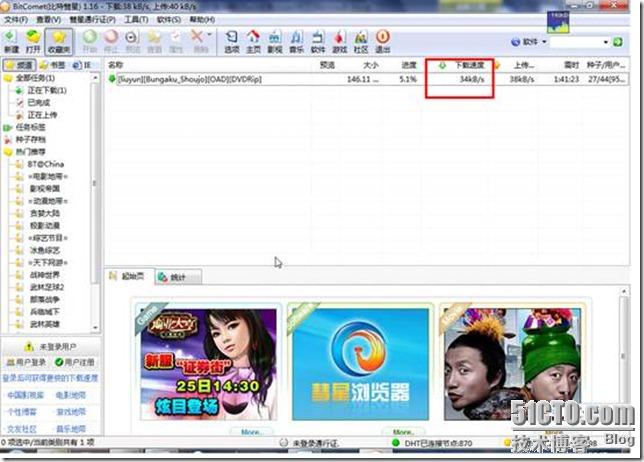The image size is (644, 462).
Task: Click the 退出 (Exit) toolbar icon
Action: (x=382, y=41)
